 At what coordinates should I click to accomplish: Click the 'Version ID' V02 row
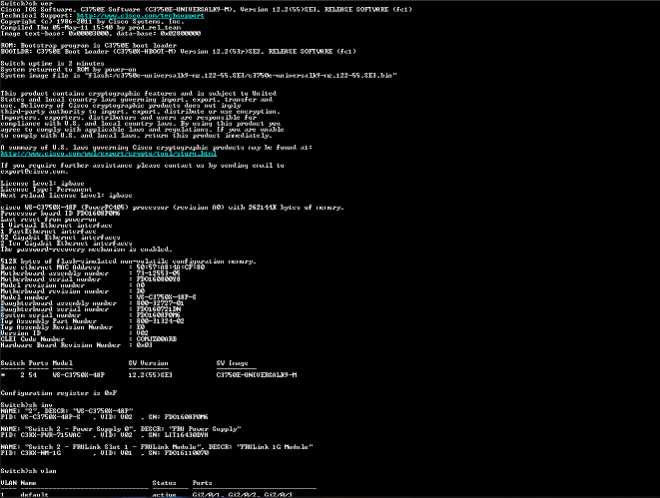click(75, 333)
